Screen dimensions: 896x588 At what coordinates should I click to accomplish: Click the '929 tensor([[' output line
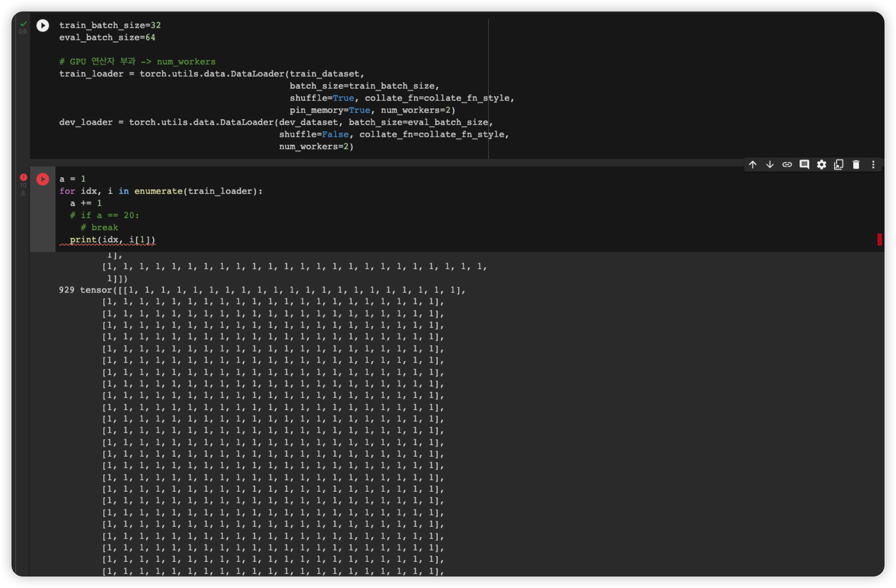pyautogui.click(x=262, y=290)
